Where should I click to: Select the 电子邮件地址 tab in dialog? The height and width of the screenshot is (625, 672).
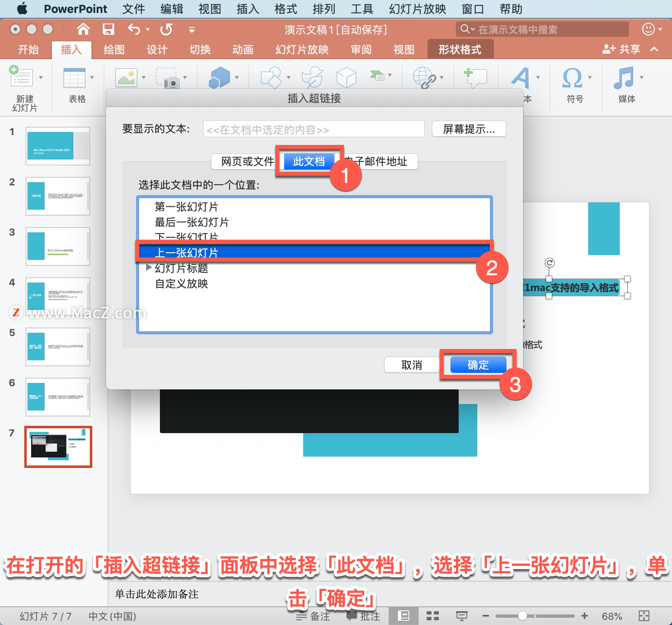379,162
